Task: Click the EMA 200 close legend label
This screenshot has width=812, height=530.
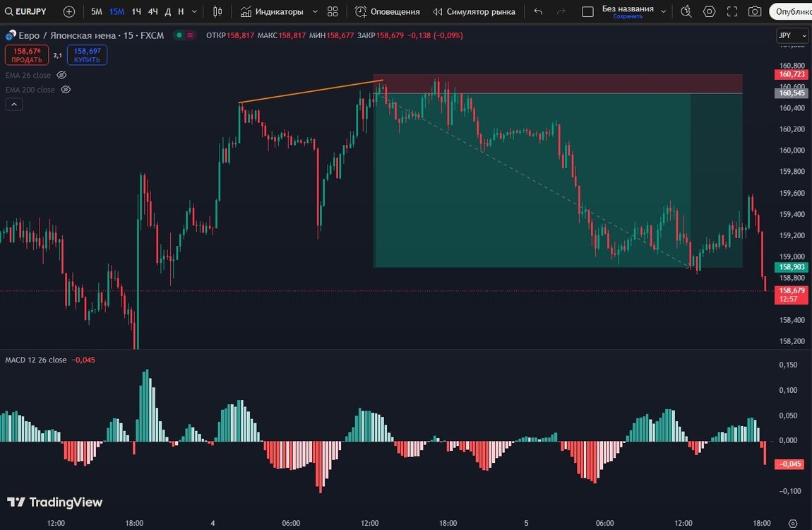Action: pyautogui.click(x=30, y=90)
